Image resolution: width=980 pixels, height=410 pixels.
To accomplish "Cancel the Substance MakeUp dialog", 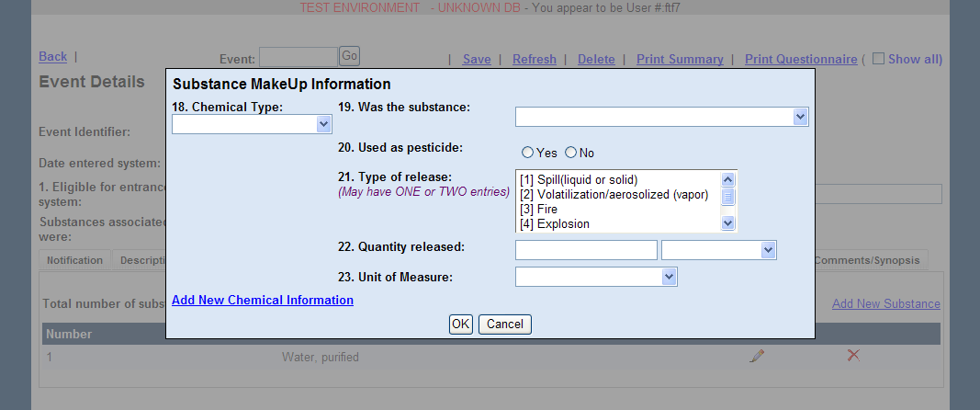I will 504,324.
